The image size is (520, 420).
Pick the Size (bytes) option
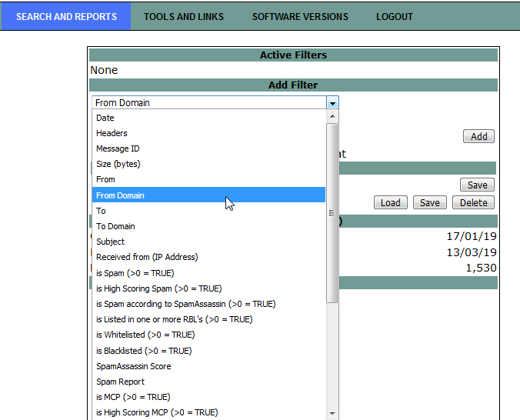coord(209,164)
